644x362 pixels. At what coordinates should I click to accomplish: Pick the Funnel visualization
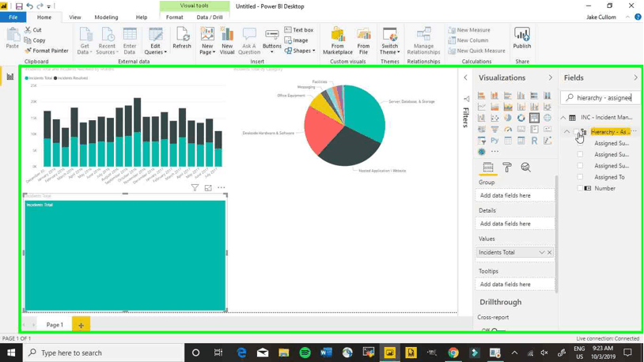(494, 130)
